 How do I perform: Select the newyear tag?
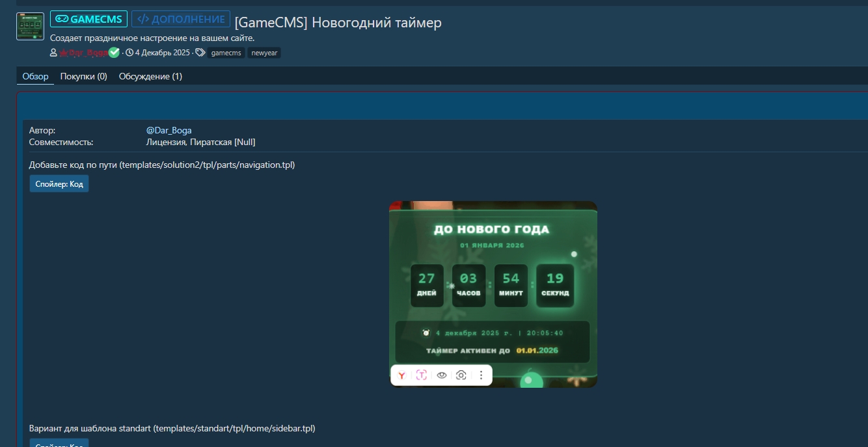[x=264, y=53]
